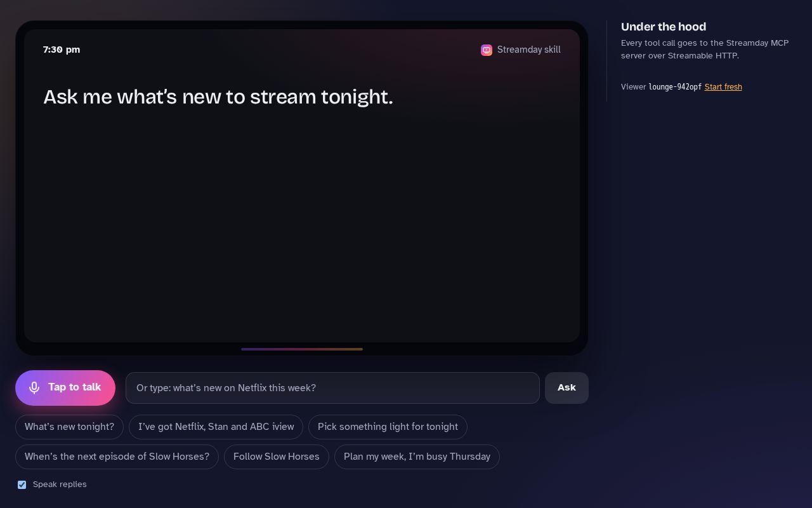Click the Streamday skill logo icon

[x=487, y=50]
